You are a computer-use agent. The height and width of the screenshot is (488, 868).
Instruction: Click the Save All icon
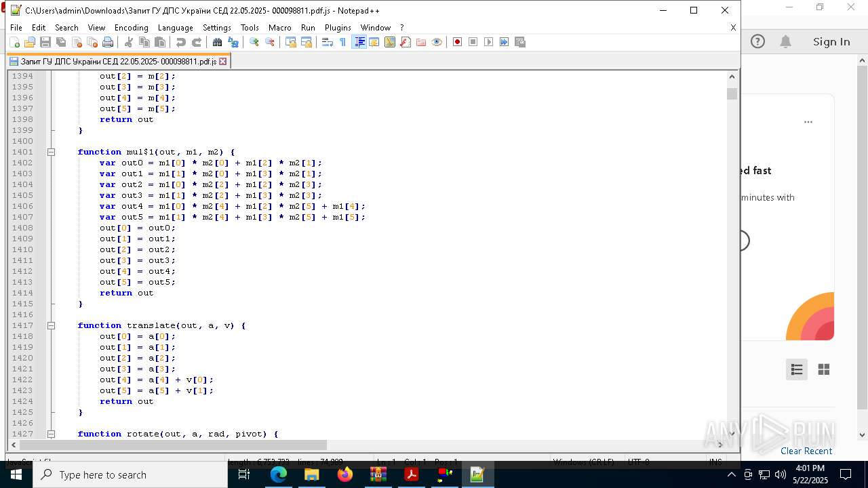[x=61, y=42]
